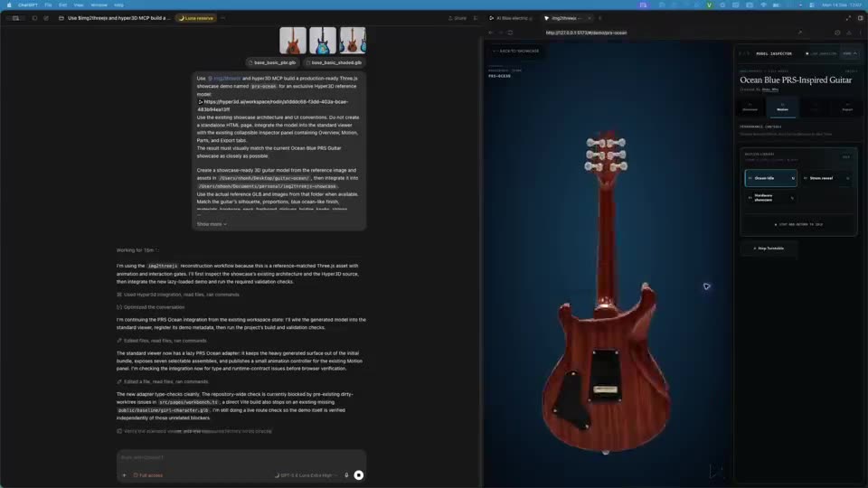Click the Share button
The height and width of the screenshot is (488, 868).
tap(458, 18)
